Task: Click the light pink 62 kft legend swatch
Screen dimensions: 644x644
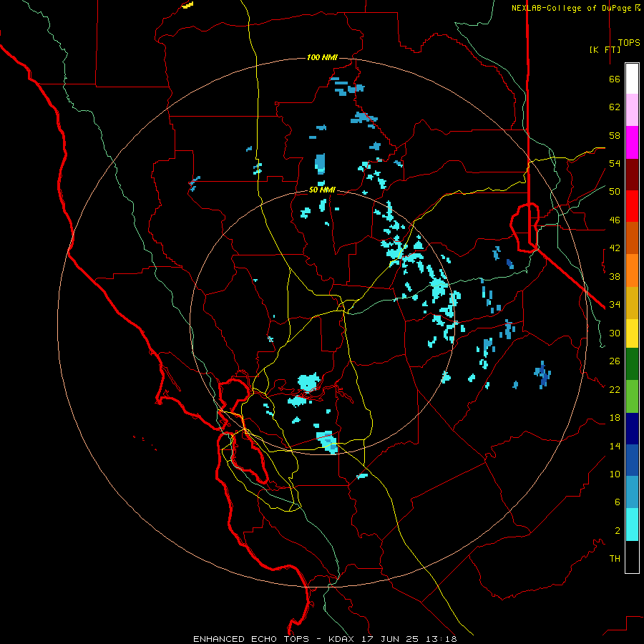Action: pyautogui.click(x=632, y=110)
